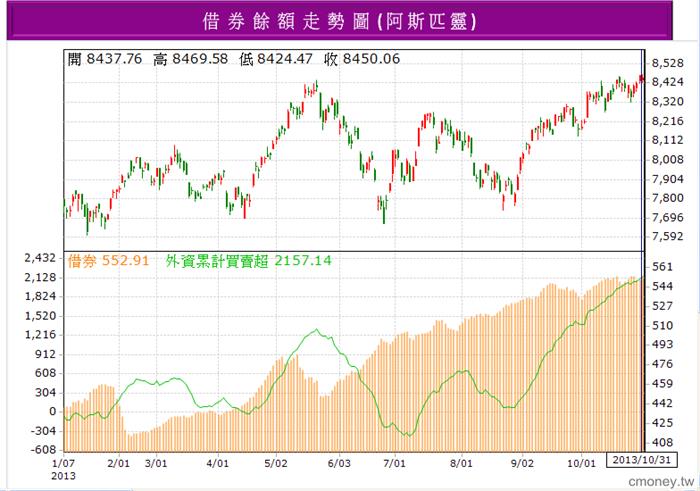Click the 高 8469.58 high price text
This screenshot has width=700, height=491.
[x=191, y=59]
